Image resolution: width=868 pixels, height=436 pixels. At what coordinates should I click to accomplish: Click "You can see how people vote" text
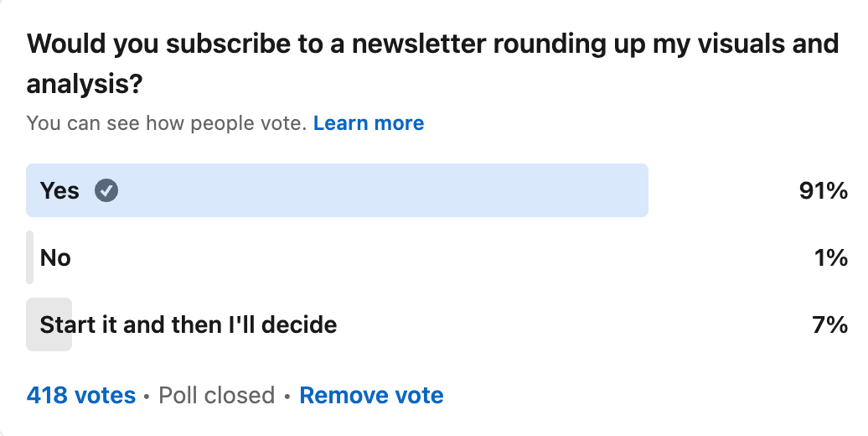click(x=166, y=124)
